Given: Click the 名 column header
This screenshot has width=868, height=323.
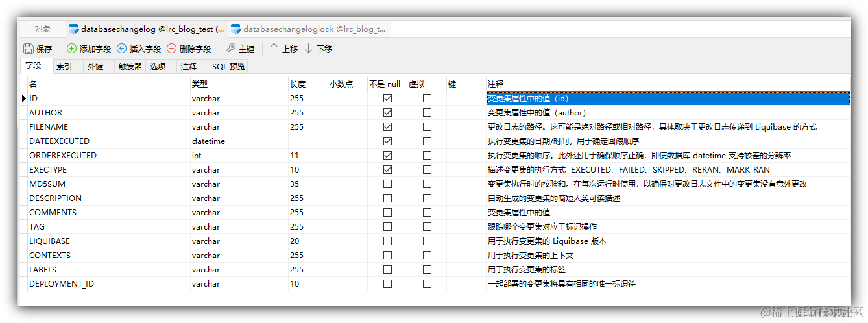Looking at the screenshot, I should click(108, 84).
